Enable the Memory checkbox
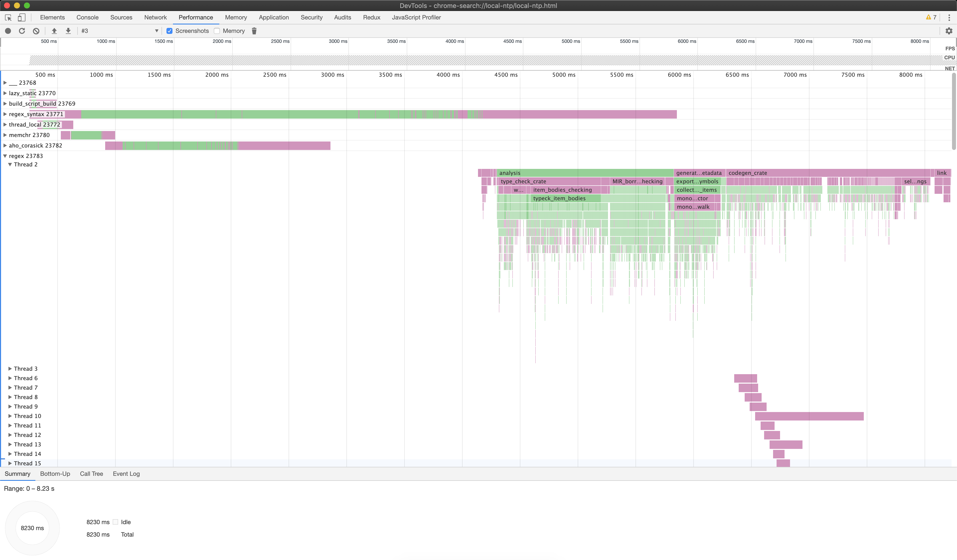957x560 pixels. (217, 31)
